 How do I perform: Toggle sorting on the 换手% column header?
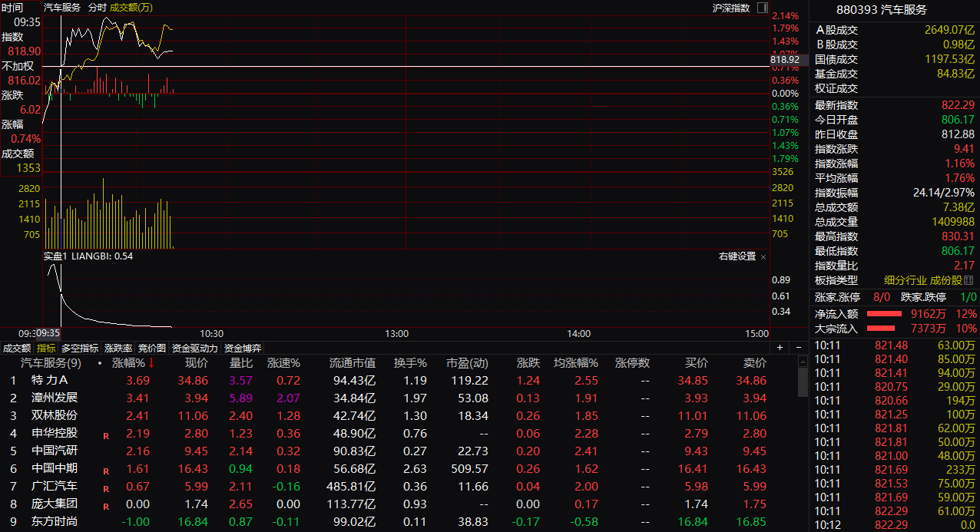409,362
